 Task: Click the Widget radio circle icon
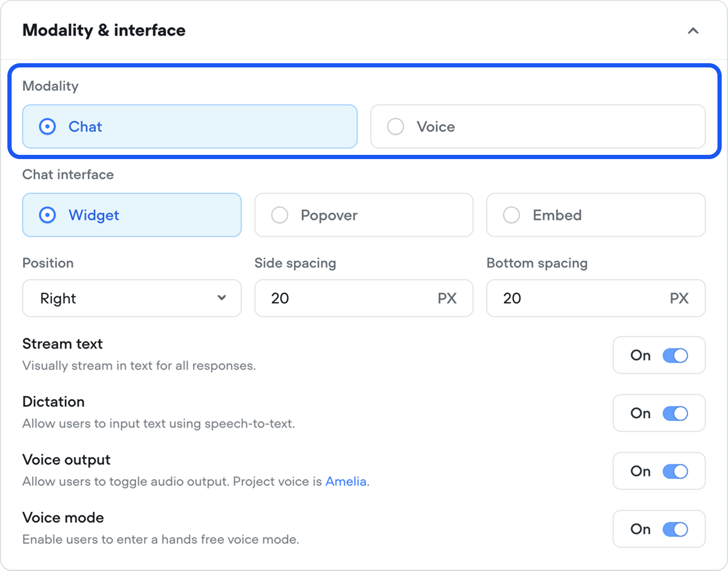point(47,215)
